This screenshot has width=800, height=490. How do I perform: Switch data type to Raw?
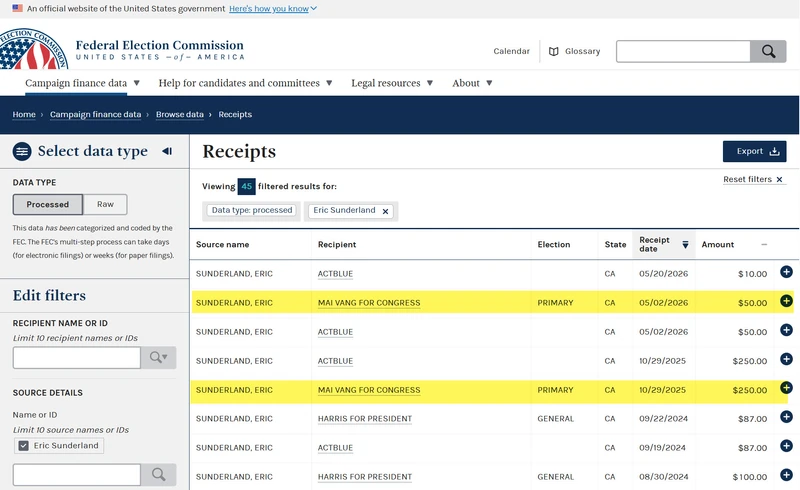pyautogui.click(x=105, y=204)
